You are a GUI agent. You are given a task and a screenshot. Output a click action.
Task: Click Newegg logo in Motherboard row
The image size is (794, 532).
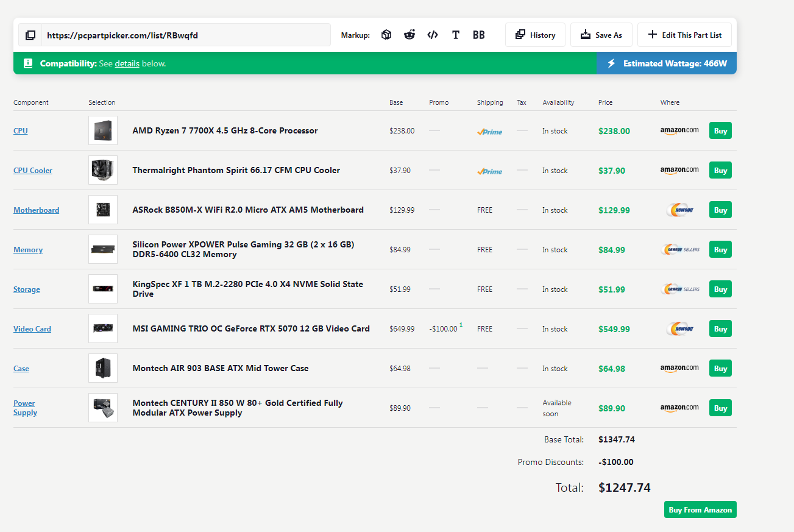(680, 210)
